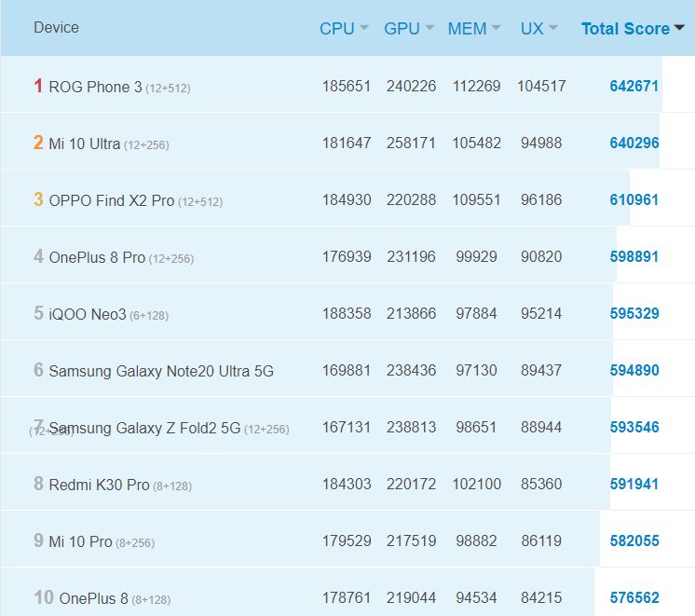Viewport: 695px width, 616px height.
Task: Click GPU score 217519
Action: tap(412, 541)
